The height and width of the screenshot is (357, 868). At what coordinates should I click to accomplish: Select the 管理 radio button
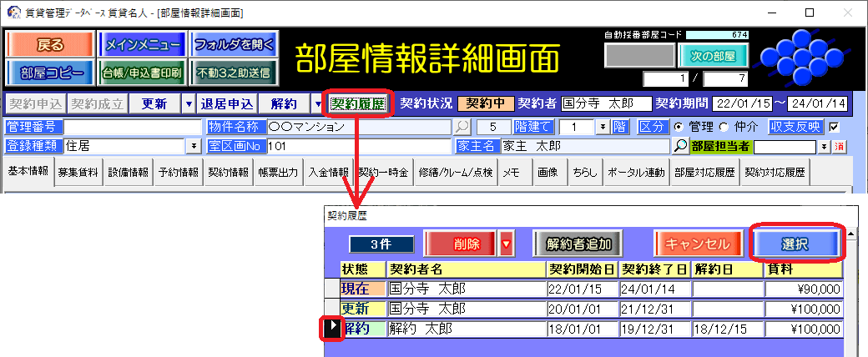point(678,127)
